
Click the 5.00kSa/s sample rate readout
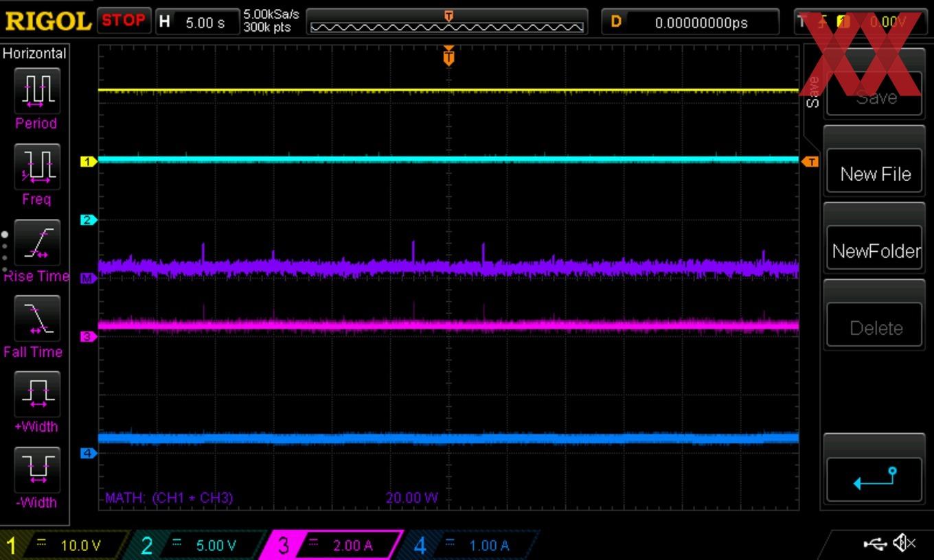point(271,14)
